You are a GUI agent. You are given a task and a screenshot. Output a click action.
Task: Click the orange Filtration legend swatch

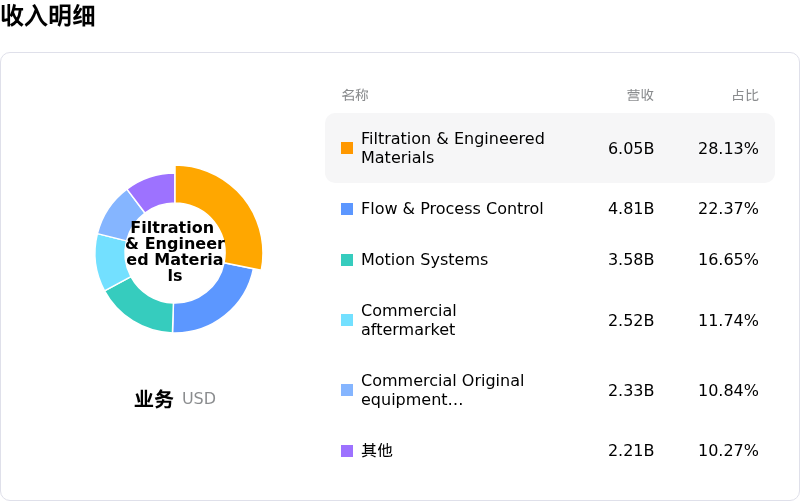coord(347,148)
